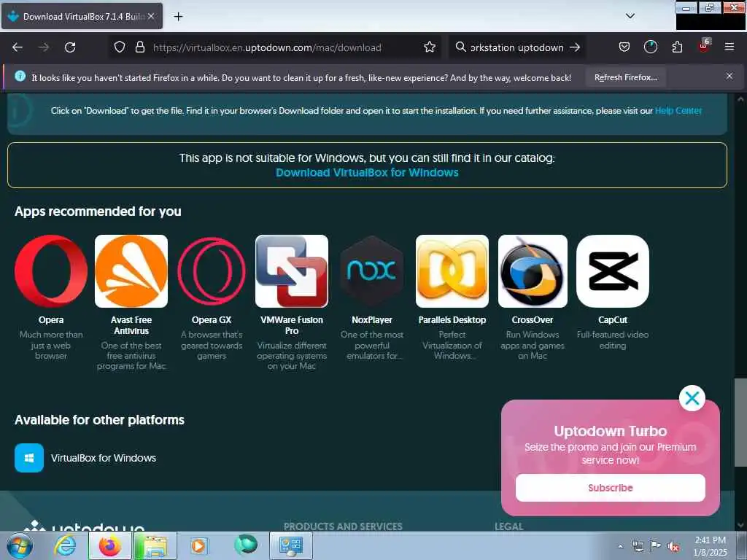
Task: Close the Uptodown Turbo popup
Action: pyautogui.click(x=692, y=398)
